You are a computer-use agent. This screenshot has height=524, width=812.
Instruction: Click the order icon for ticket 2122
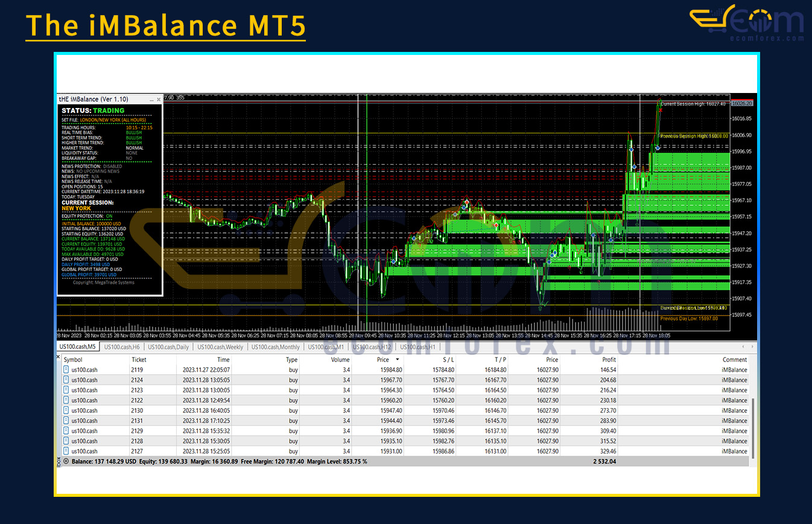(66, 400)
